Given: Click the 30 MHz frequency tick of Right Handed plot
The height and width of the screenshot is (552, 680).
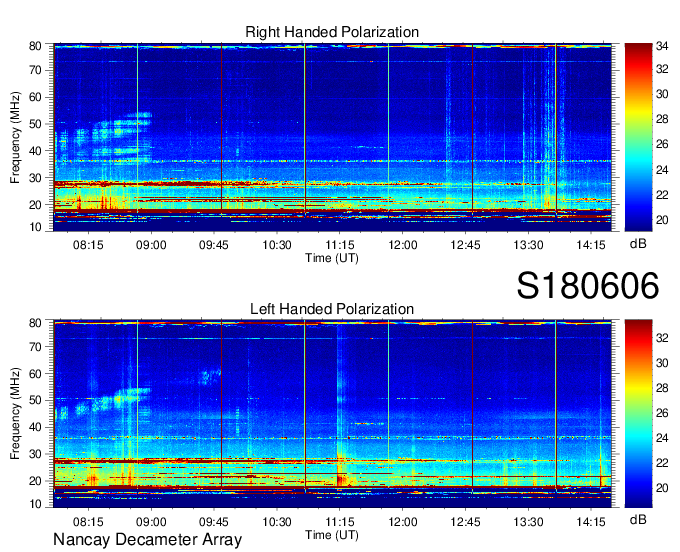Looking at the screenshot, I should click(35, 178).
